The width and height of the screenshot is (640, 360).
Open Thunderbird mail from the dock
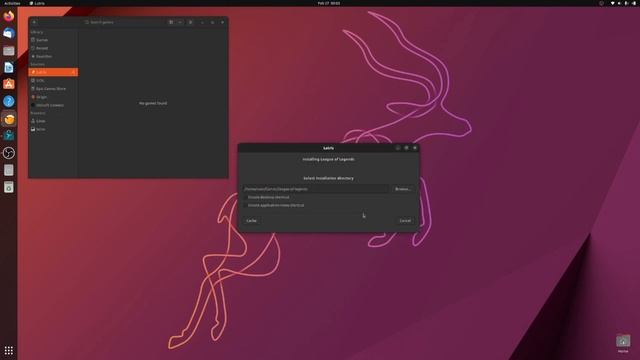(x=9, y=33)
